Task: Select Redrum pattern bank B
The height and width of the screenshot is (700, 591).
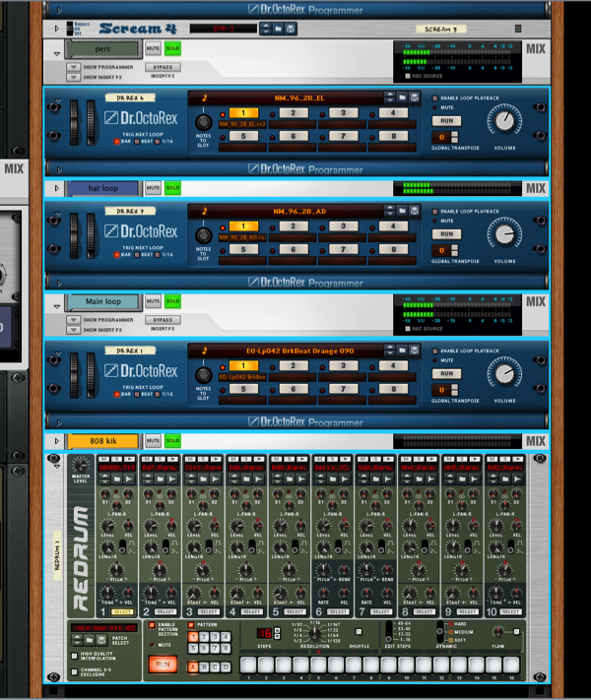Action: point(204,667)
